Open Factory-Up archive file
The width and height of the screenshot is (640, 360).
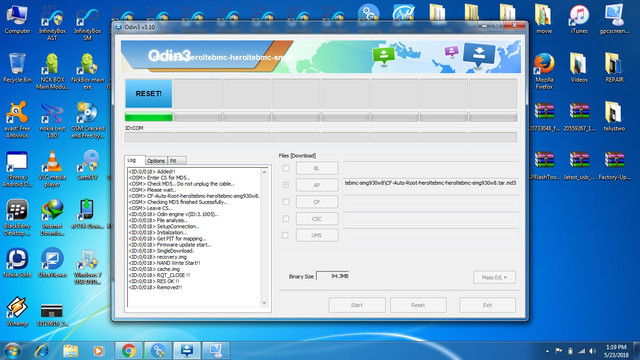(x=614, y=165)
